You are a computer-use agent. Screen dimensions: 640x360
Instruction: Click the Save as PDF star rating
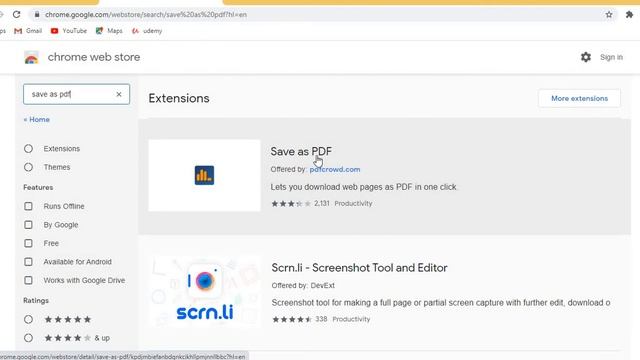291,204
